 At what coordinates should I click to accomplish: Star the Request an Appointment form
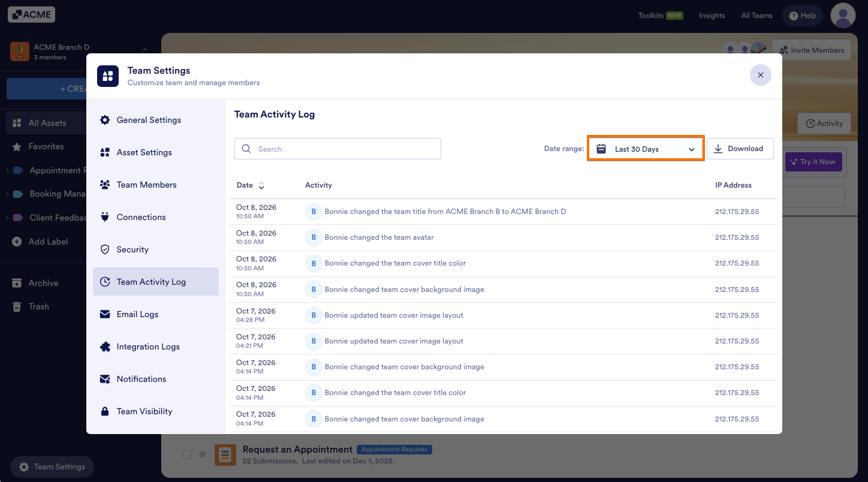203,454
